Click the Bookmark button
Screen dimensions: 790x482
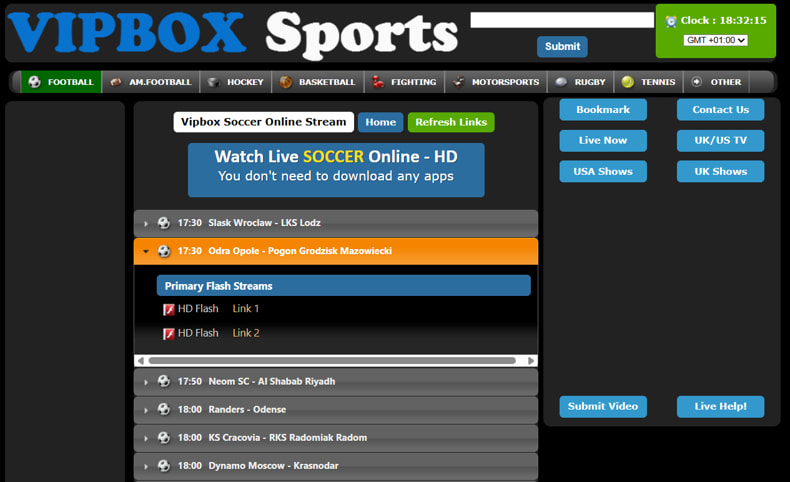click(603, 110)
